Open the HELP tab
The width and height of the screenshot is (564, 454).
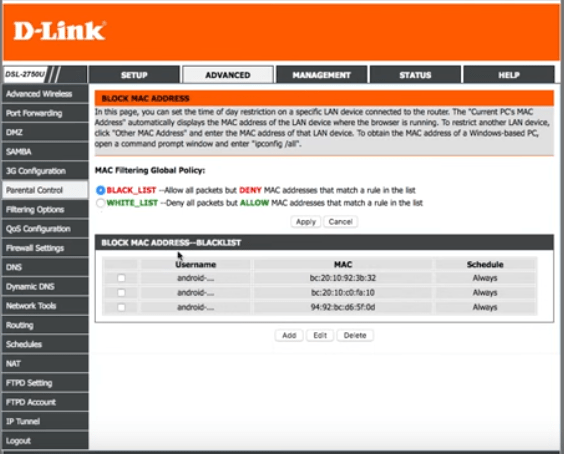[509, 75]
